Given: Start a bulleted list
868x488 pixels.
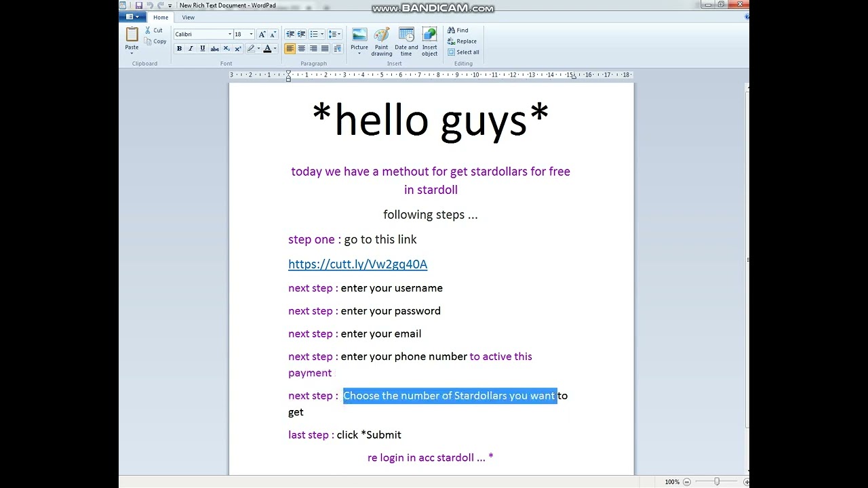Looking at the screenshot, I should tap(313, 34).
